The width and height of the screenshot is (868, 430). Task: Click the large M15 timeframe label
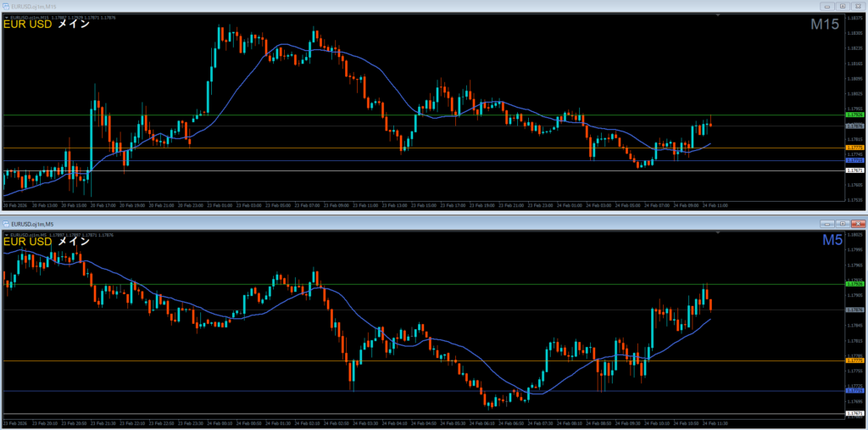[824, 25]
